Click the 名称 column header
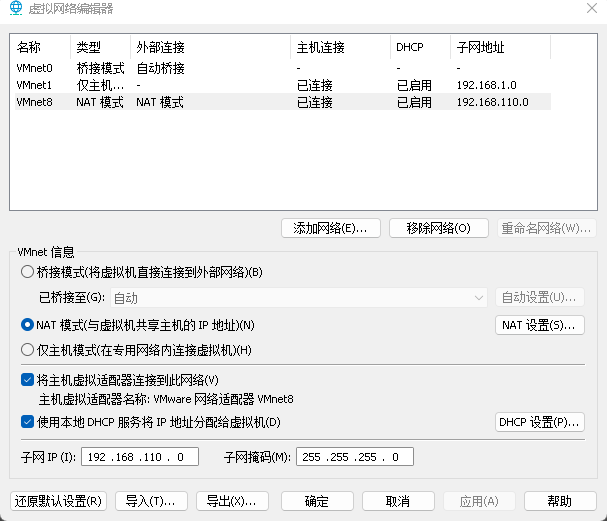607x521 pixels. (41, 47)
